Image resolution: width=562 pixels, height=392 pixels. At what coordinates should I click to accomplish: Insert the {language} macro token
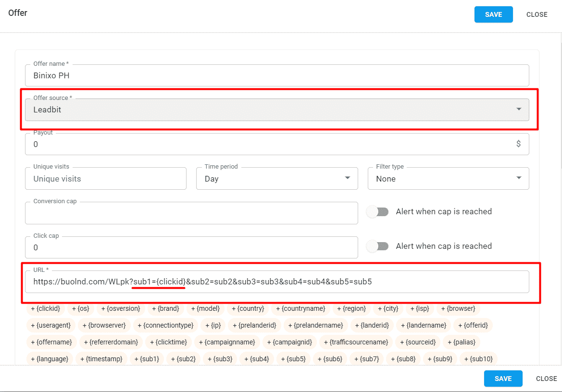click(x=50, y=358)
